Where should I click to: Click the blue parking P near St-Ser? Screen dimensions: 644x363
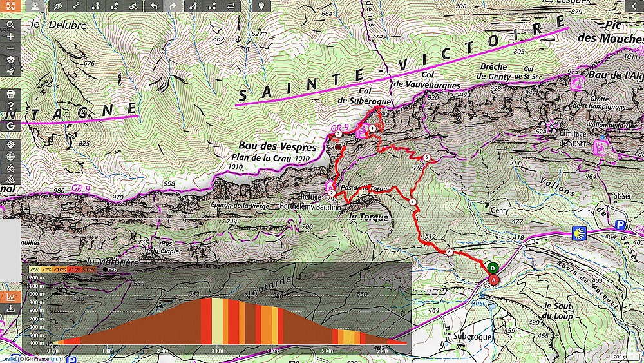(620, 225)
